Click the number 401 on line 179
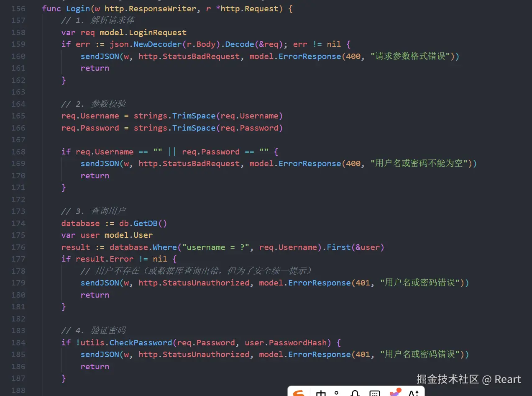The width and height of the screenshot is (532, 396). pos(363,283)
